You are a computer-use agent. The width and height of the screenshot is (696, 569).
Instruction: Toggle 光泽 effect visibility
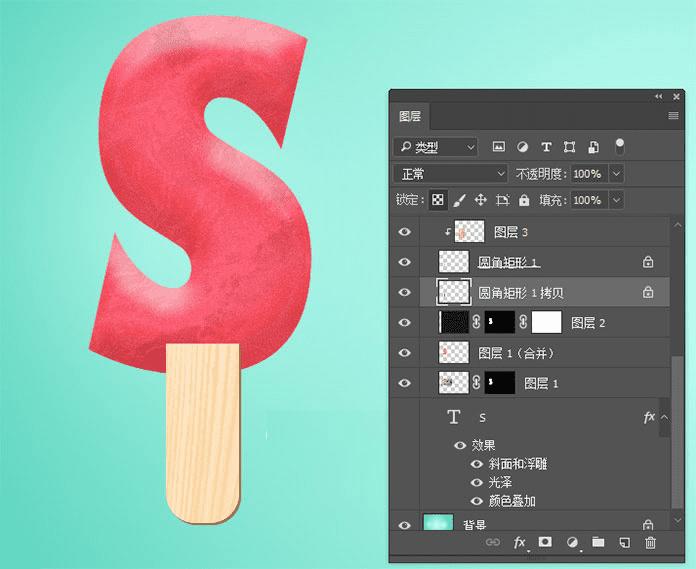click(x=477, y=482)
